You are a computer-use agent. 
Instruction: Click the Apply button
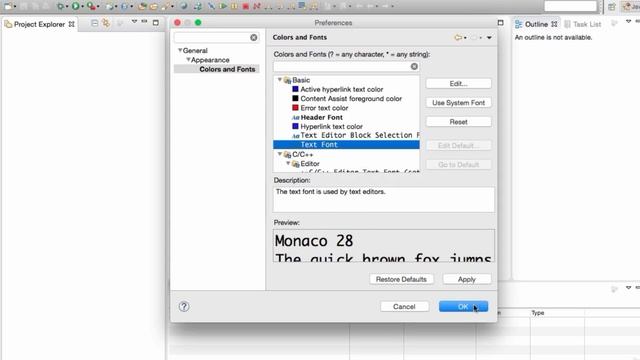point(467,279)
